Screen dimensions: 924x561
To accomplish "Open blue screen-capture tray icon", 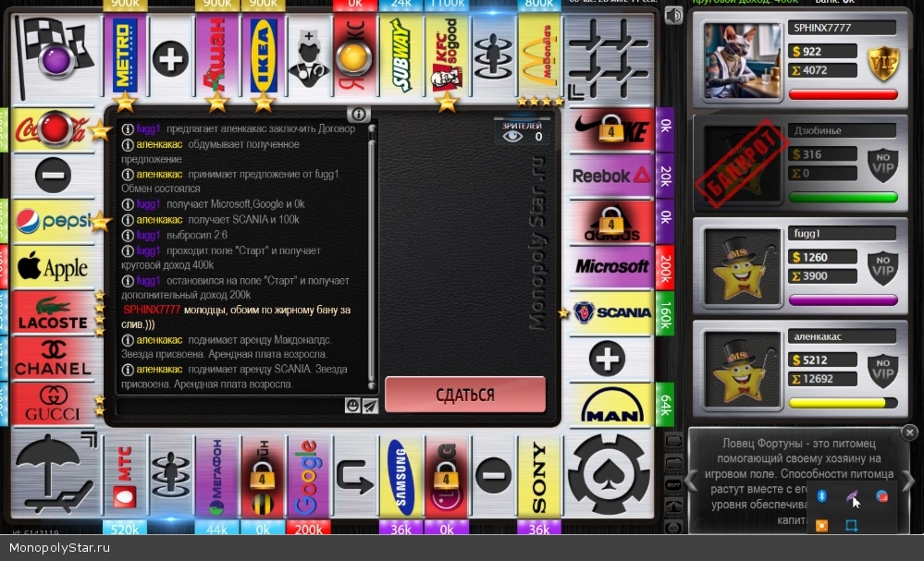I will (x=851, y=525).
